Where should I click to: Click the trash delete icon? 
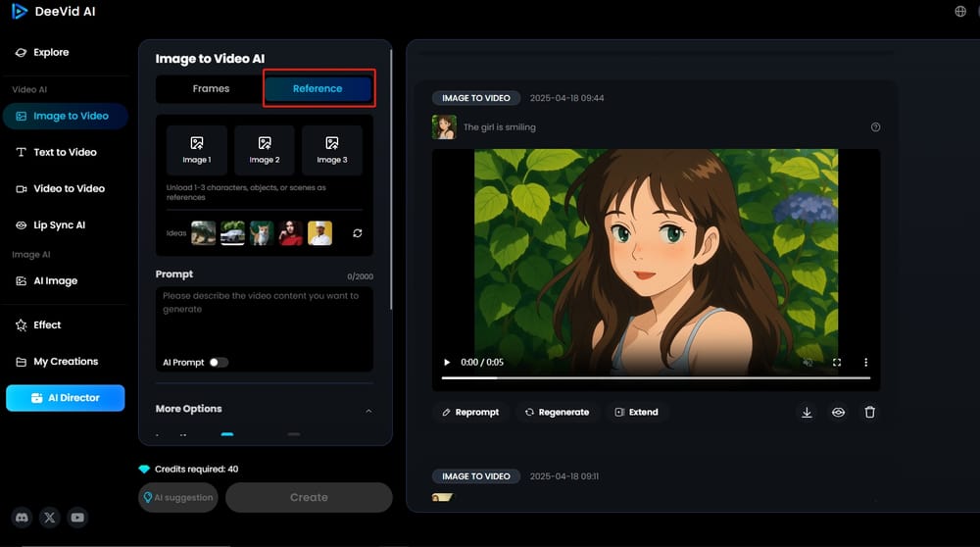coord(869,413)
